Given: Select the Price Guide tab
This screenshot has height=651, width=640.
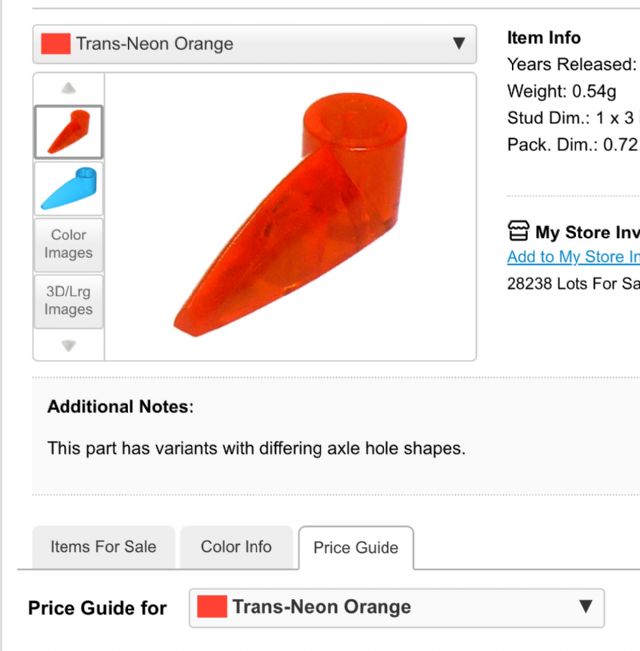Looking at the screenshot, I should click(x=355, y=547).
